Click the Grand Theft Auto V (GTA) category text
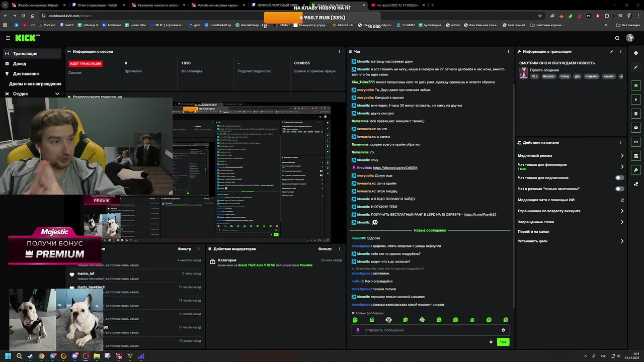This screenshot has width=644, height=362. (257, 265)
